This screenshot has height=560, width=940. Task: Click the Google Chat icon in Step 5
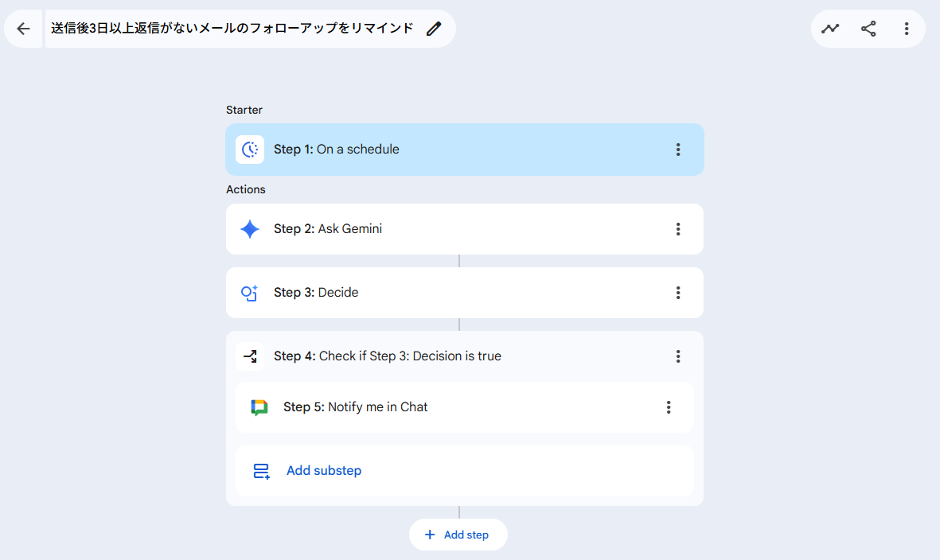click(259, 407)
